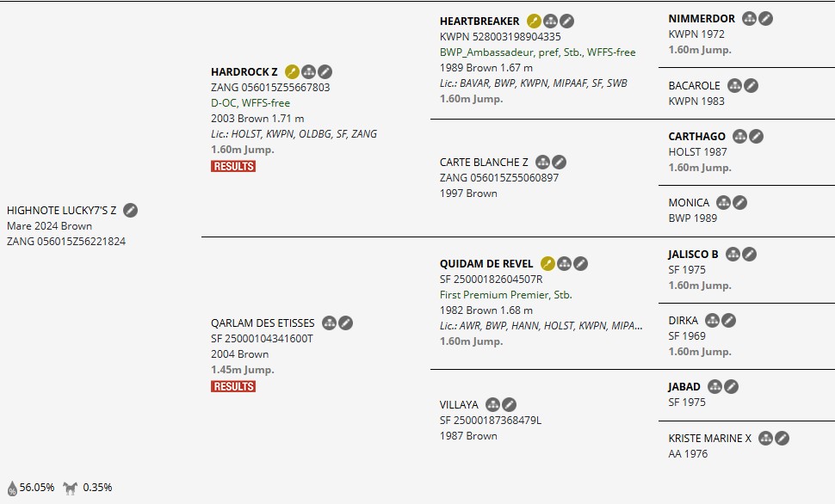835x504 pixels.
Task: Click edit pencil next to QARLAM DES ETISSES
Action: pos(345,323)
